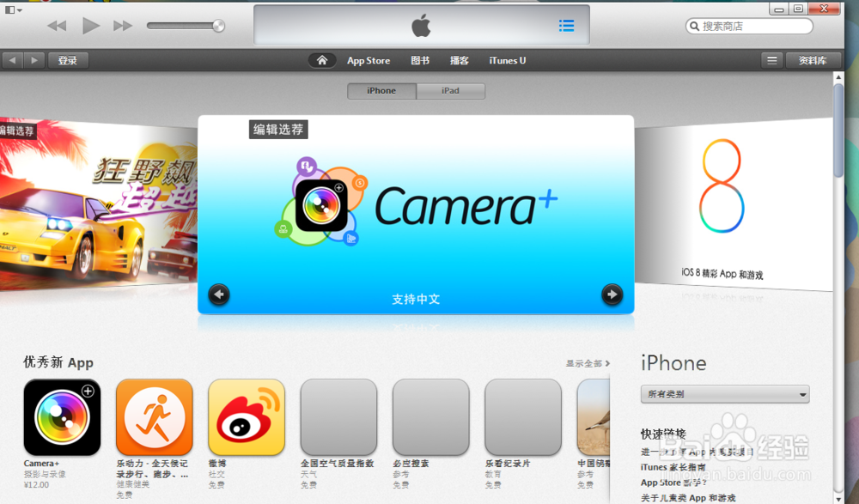Click the App Store 新手 link
859x504 pixels.
[x=673, y=483]
